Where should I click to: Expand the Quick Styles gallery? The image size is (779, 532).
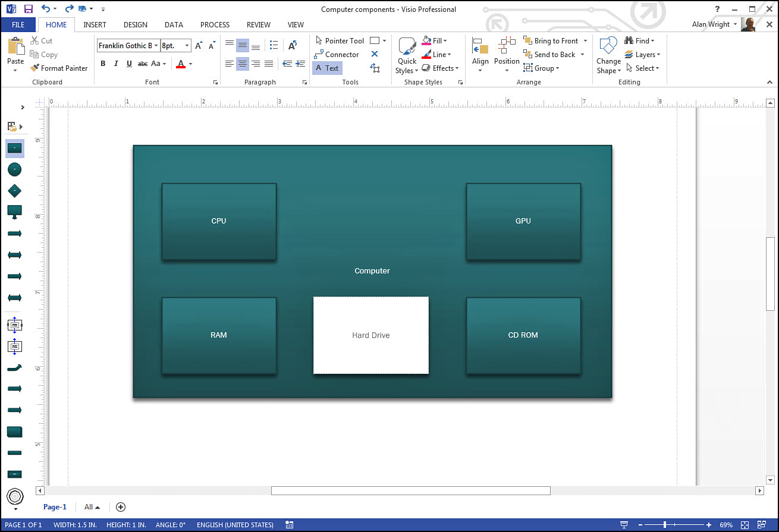tap(407, 56)
